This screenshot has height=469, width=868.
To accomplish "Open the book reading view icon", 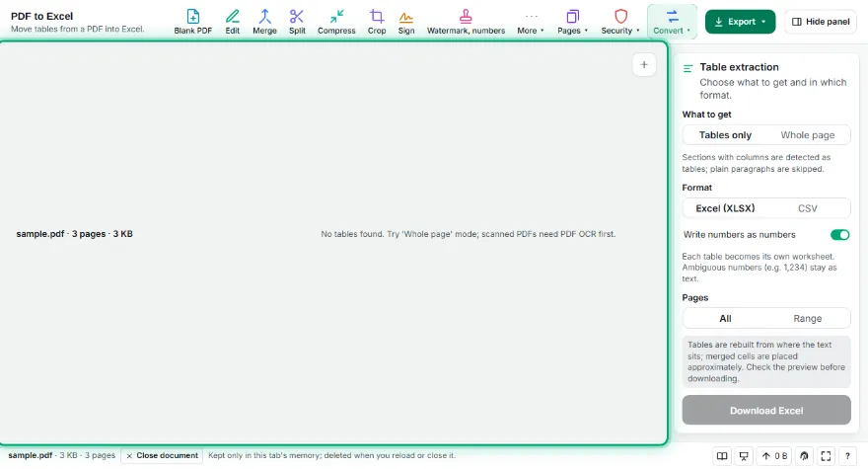I will tap(722, 456).
